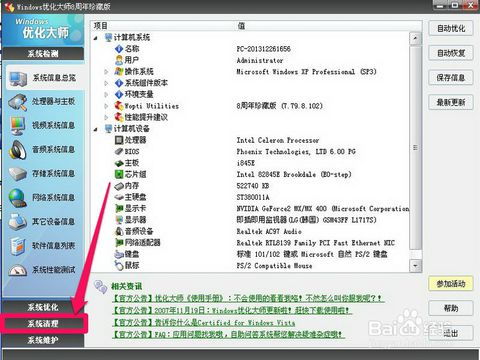Click the 名称 row icon
Screen dimensions: 480x360
coord(119,49)
